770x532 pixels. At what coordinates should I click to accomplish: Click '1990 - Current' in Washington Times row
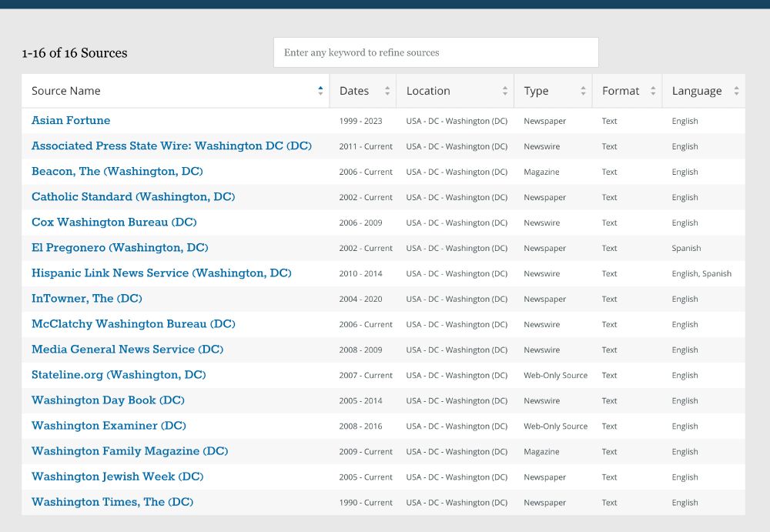(x=366, y=503)
